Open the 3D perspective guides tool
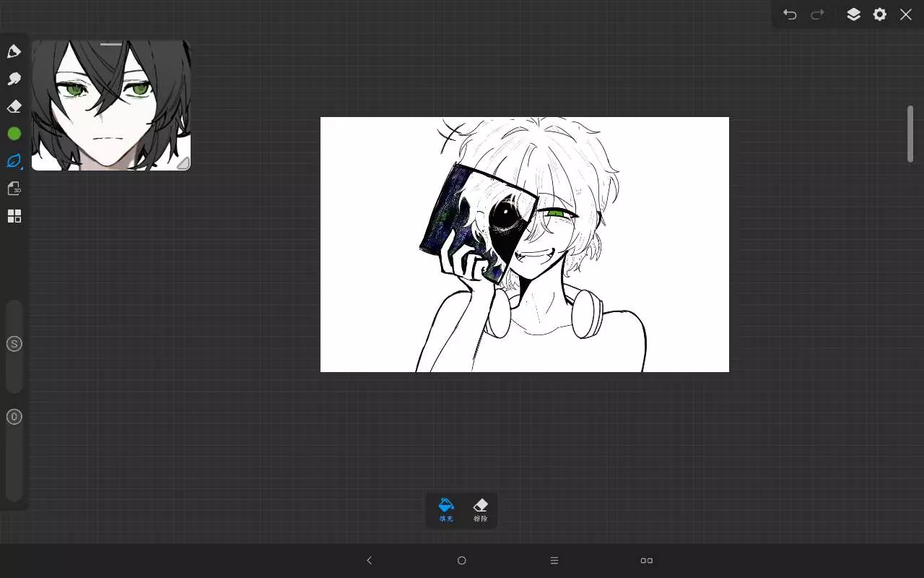The image size is (924, 578). [x=14, y=189]
